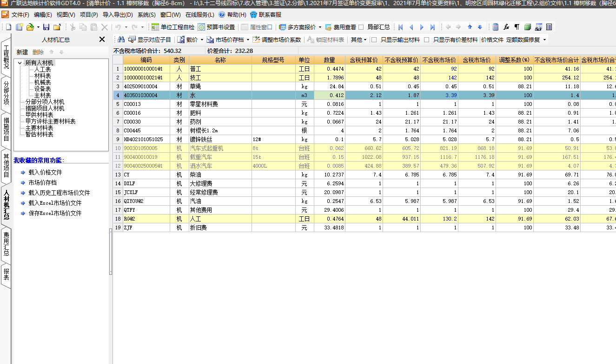Click the fx formula icon
Viewport: 616px width, 364px height.
[506, 27]
